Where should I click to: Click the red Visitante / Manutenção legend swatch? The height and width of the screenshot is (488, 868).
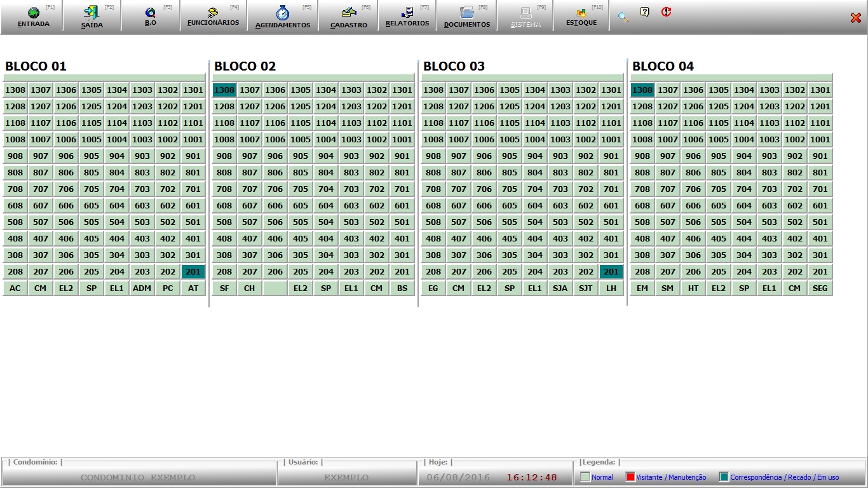630,477
